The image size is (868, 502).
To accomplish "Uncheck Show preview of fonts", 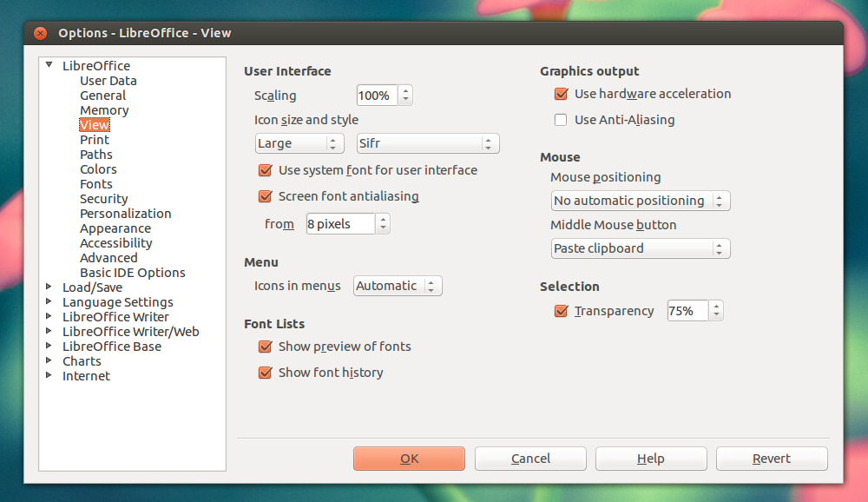I will click(x=265, y=347).
